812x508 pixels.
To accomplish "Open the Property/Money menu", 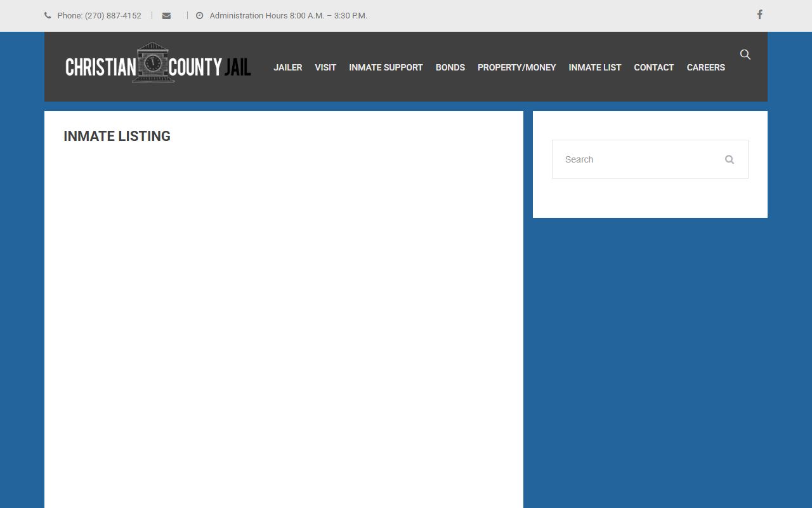I will 516,67.
